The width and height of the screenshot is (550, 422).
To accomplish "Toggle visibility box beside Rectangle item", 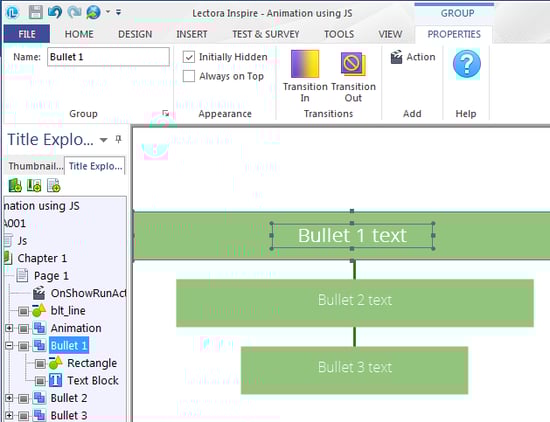I will [40, 363].
